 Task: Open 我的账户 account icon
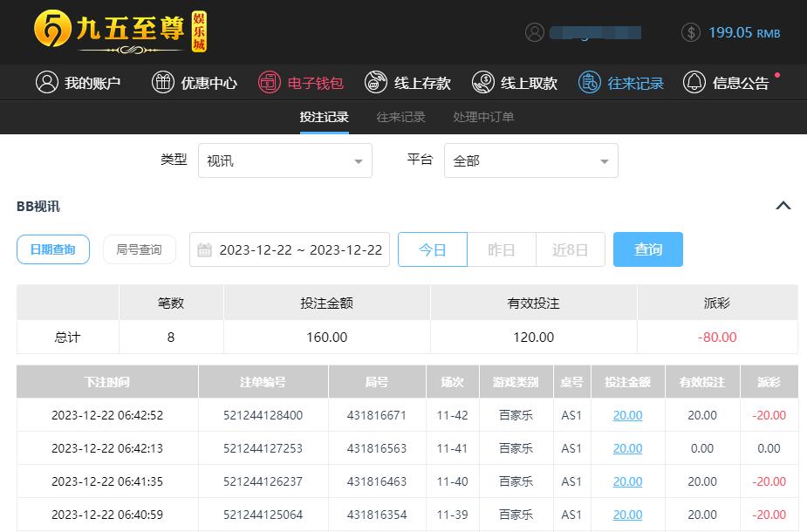click(46, 83)
